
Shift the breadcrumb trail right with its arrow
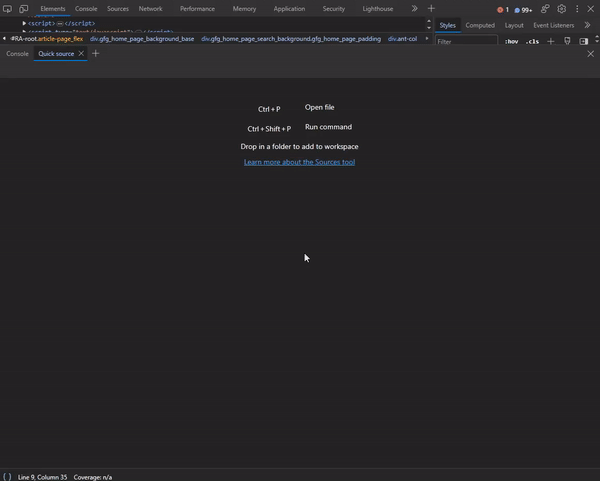pyautogui.click(x=427, y=39)
